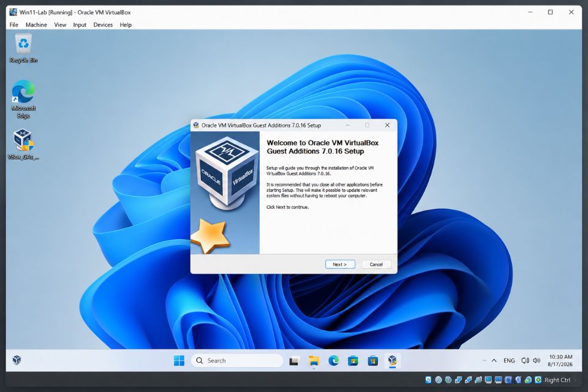This screenshot has width=588, height=392.
Task: Click the green arrows status icon
Action: (528, 380)
